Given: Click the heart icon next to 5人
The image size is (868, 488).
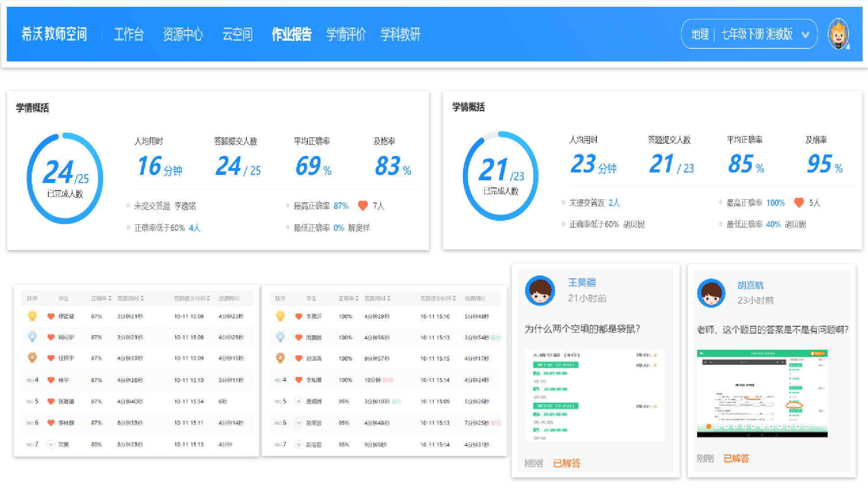Looking at the screenshot, I should tap(799, 202).
